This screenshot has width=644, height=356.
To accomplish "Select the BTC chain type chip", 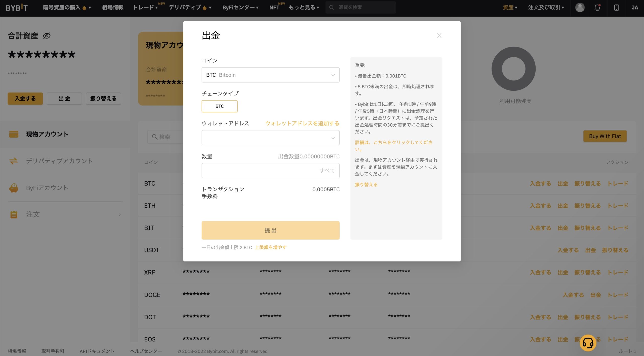I will pyautogui.click(x=219, y=106).
